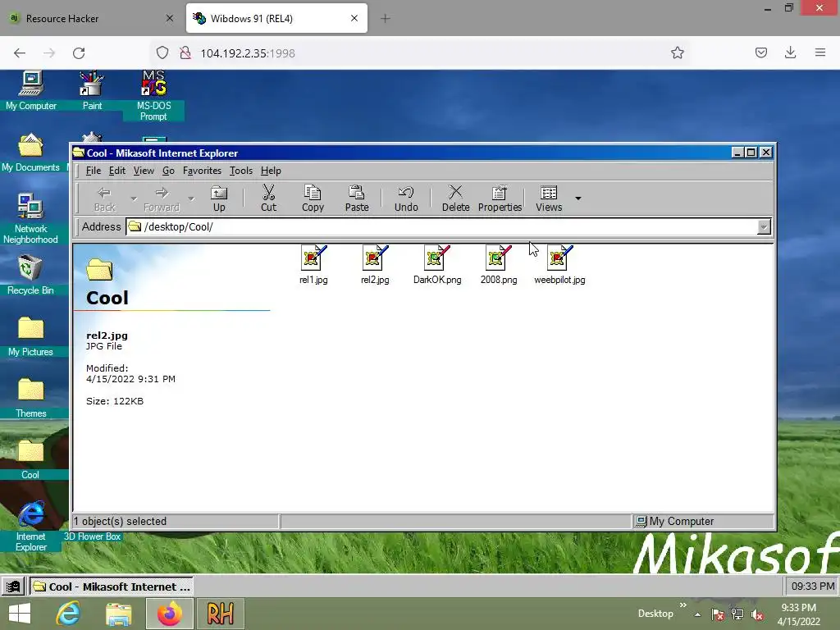Open the 3D Flower Box desktop item

[x=93, y=536]
